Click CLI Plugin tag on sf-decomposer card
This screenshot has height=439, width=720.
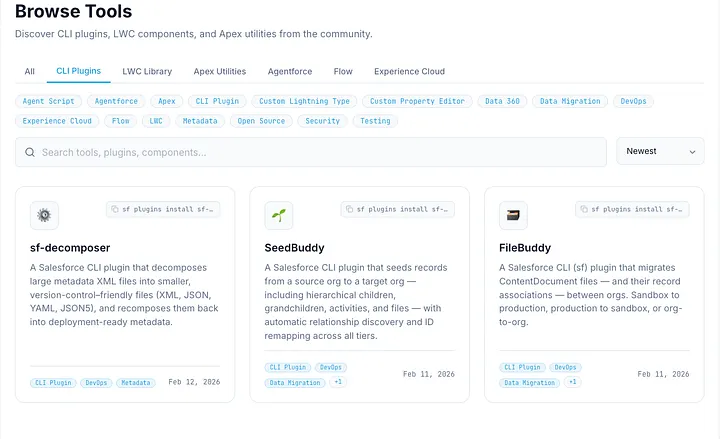click(x=53, y=383)
